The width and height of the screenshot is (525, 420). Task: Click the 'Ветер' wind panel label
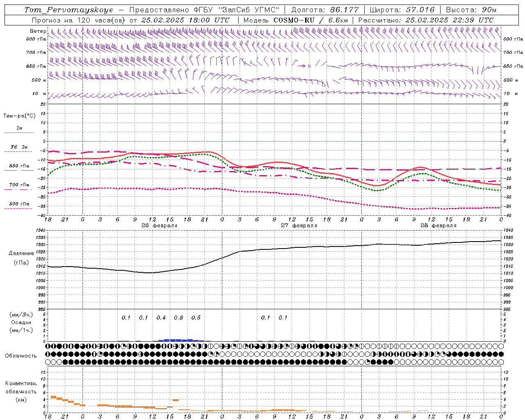coord(38,31)
